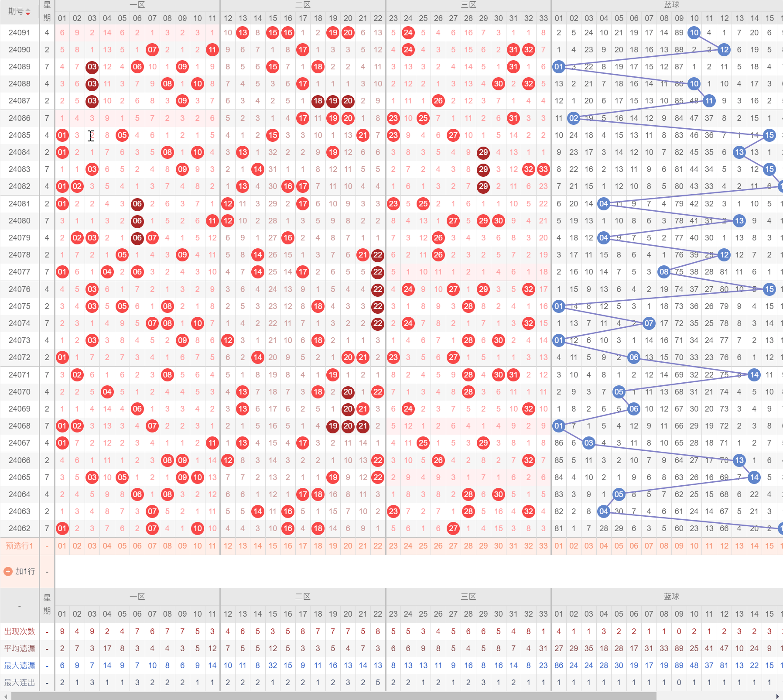The width and height of the screenshot is (783, 700).
Task: Toggle preselect number 13 in 预选行1 二区
Action: pos(243,546)
